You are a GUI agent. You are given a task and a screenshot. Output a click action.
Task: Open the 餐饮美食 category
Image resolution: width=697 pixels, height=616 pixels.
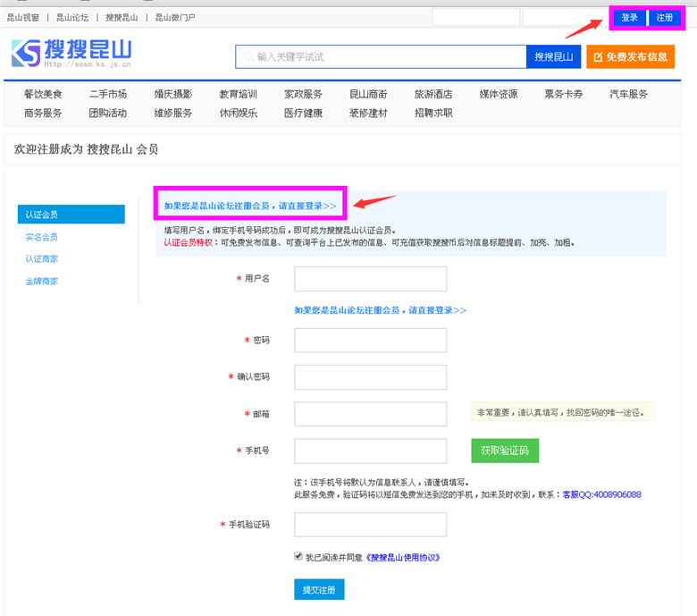point(43,94)
